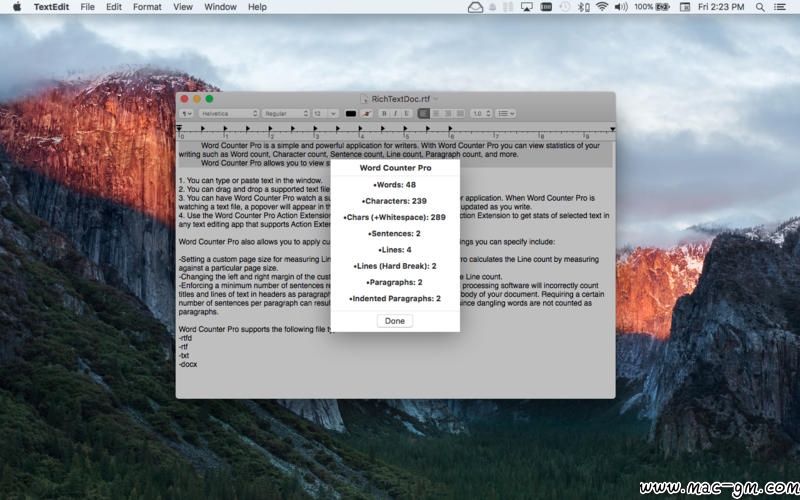Click the -txt line in the document

184,355
